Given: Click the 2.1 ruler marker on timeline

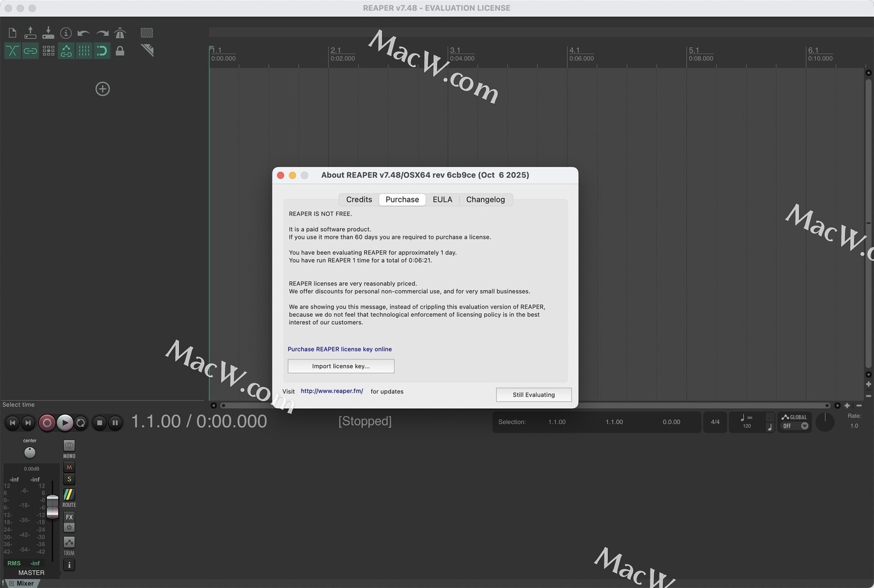Looking at the screenshot, I should (336, 50).
